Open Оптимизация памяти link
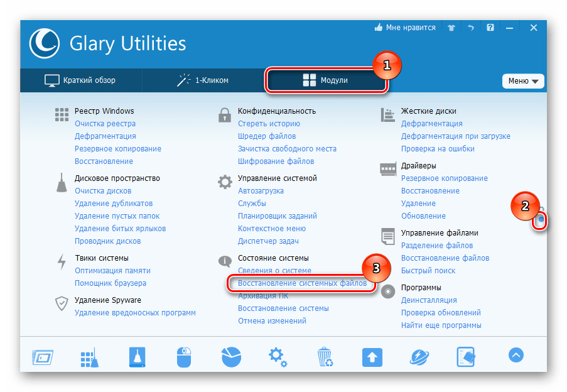Screen dimensions: 567x392 (x=112, y=271)
